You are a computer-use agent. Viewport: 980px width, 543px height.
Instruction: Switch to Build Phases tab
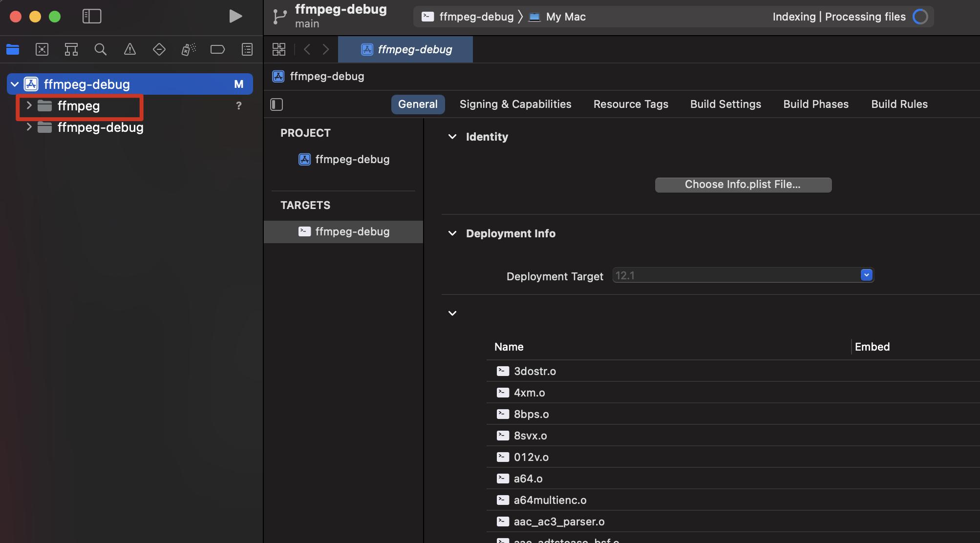(816, 104)
